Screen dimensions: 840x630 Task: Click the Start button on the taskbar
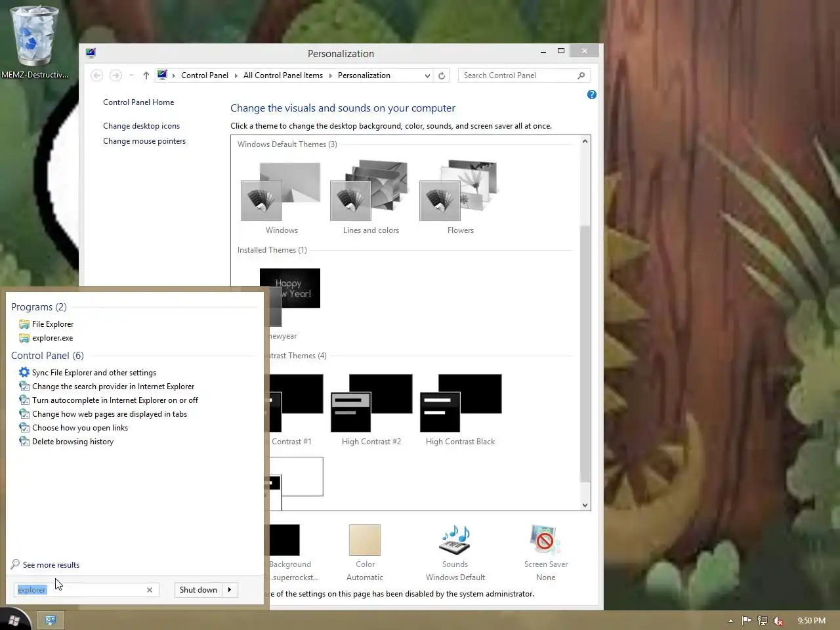click(x=14, y=619)
